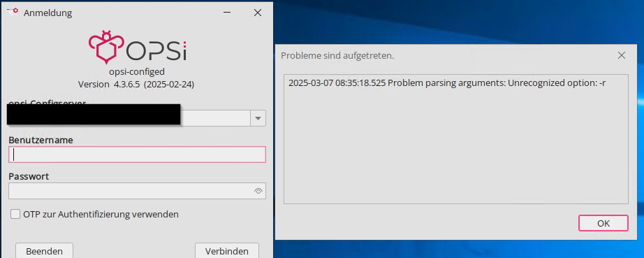Click the Benutzername label text
644x258 pixels.
41,140
